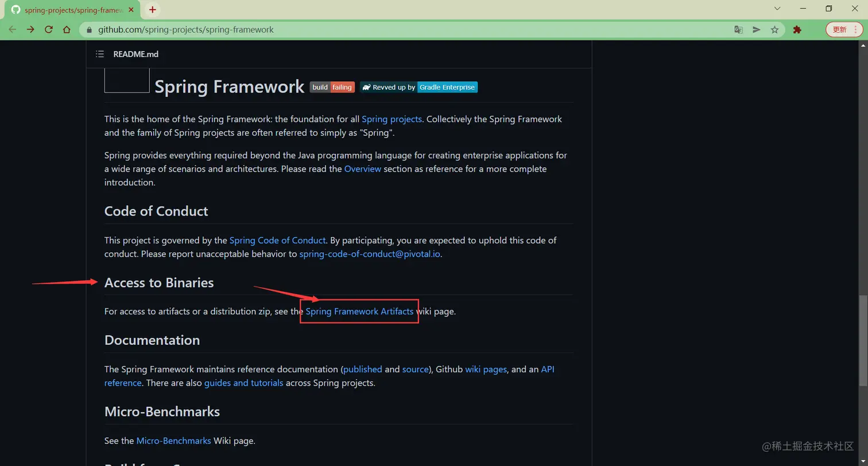Go forward using the arrow button
868x466 pixels.
click(30, 29)
